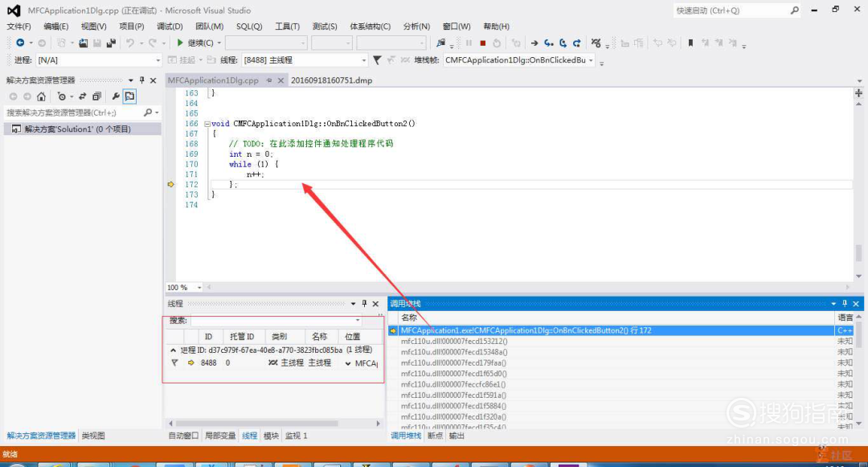The height and width of the screenshot is (467, 868).
Task: Click the hexadecimal display debug toolbar icon
Action: [596, 43]
